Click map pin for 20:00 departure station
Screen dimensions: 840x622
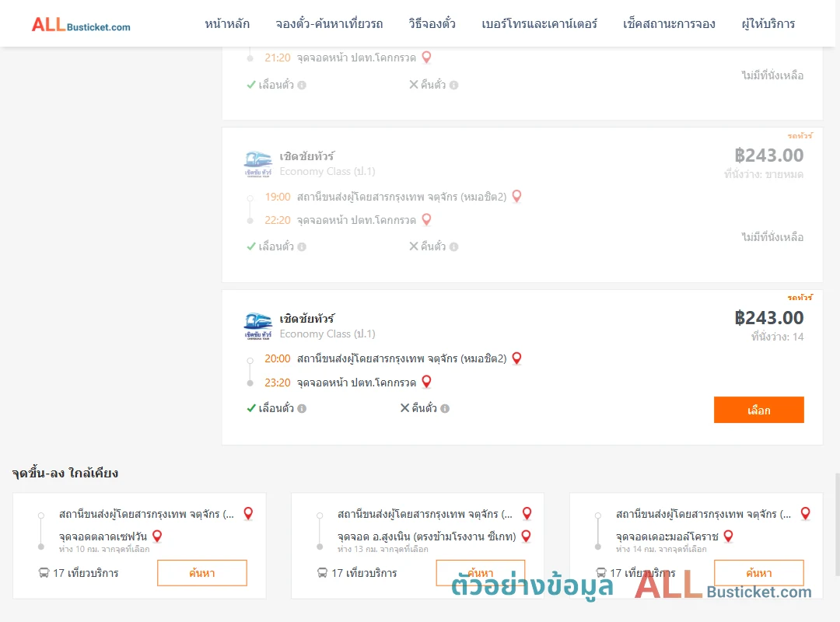click(x=516, y=358)
